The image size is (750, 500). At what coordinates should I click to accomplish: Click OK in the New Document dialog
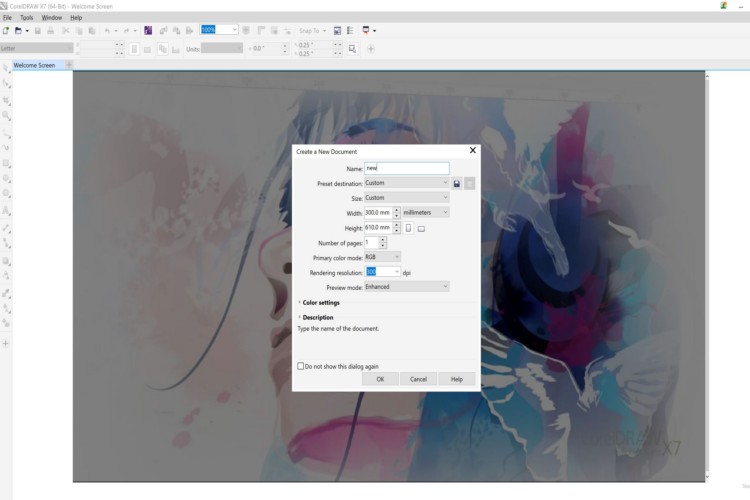click(x=380, y=379)
